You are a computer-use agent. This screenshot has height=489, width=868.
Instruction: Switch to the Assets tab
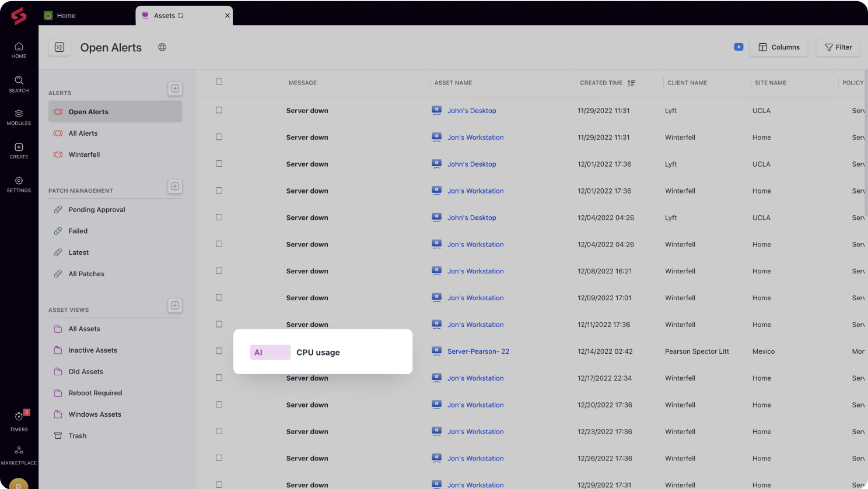tap(164, 16)
